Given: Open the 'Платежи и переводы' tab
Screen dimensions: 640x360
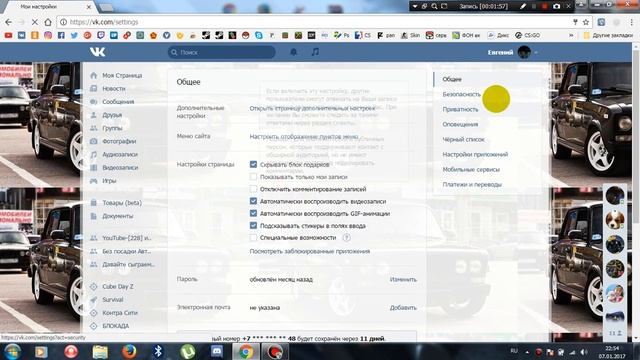Looking at the screenshot, I should click(472, 184).
